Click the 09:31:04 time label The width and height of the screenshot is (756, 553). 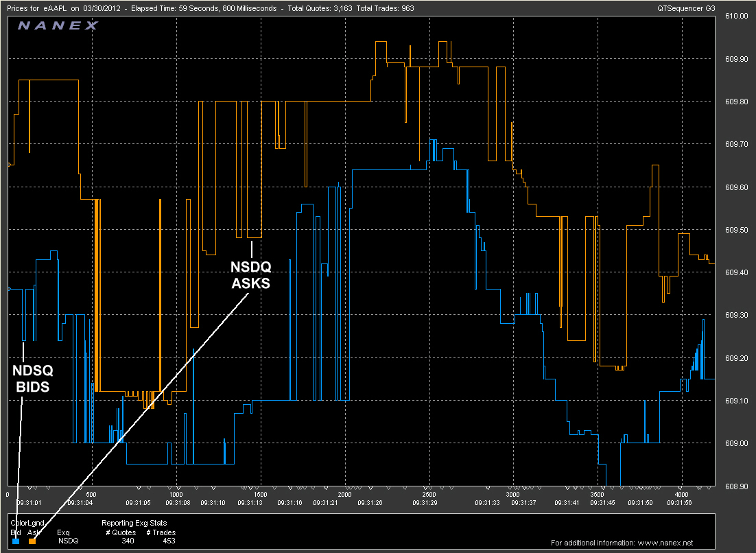80,503
